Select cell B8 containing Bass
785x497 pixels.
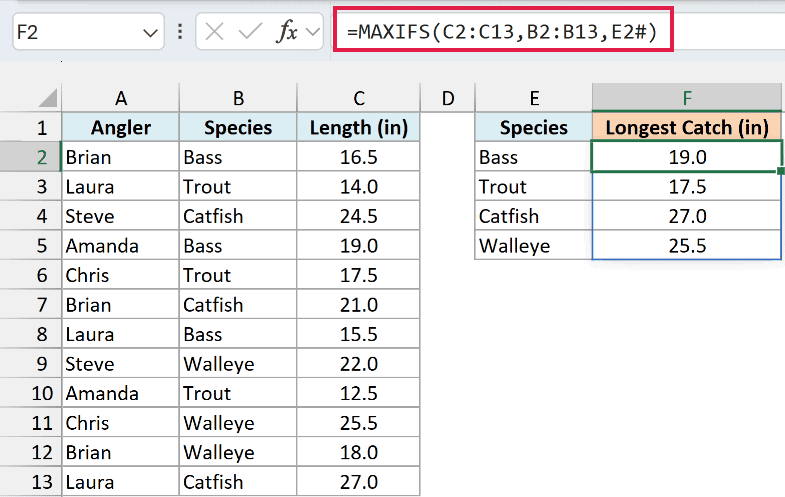click(x=238, y=334)
